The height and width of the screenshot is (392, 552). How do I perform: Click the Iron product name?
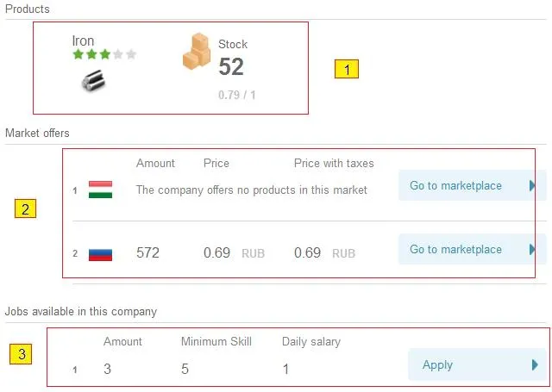coord(84,41)
